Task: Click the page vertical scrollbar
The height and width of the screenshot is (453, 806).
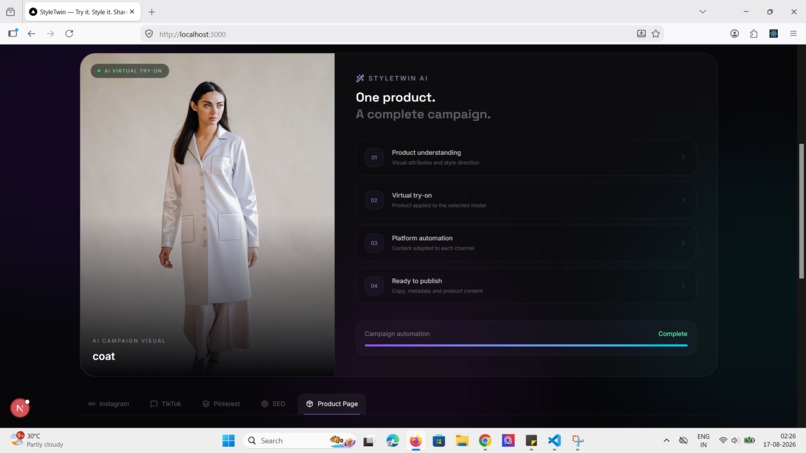Action: click(x=801, y=211)
